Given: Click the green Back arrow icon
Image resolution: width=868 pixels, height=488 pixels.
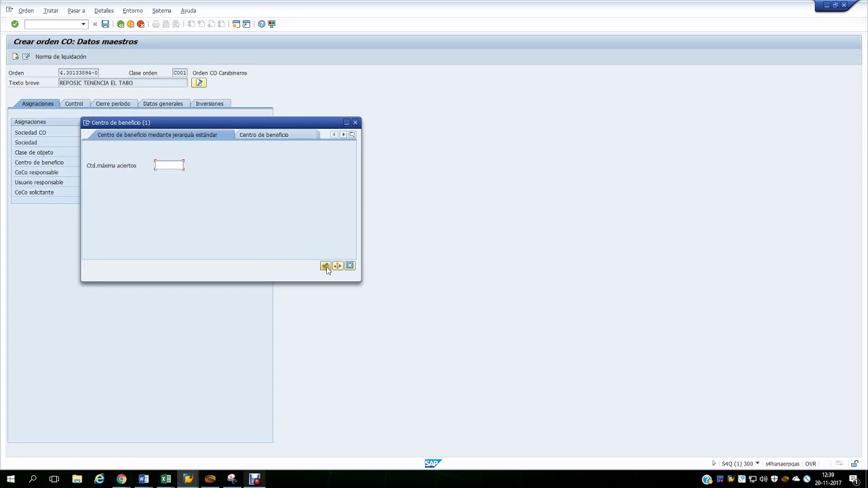Looking at the screenshot, I should [121, 24].
